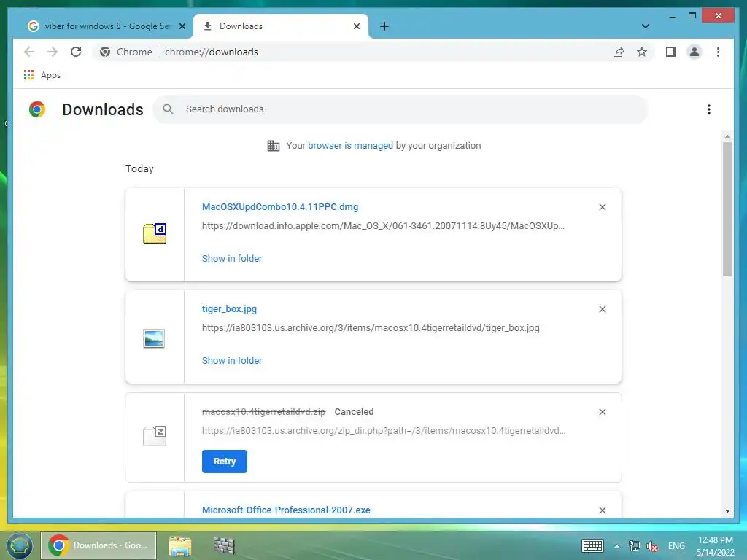The width and height of the screenshot is (747, 560).
Task: Retry the canceled zip download
Action: pyautogui.click(x=225, y=462)
